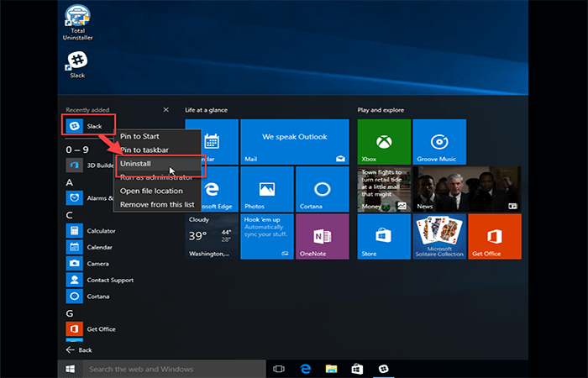This screenshot has width=588, height=378.
Task: Open Task View from the taskbar
Action: coord(279,369)
